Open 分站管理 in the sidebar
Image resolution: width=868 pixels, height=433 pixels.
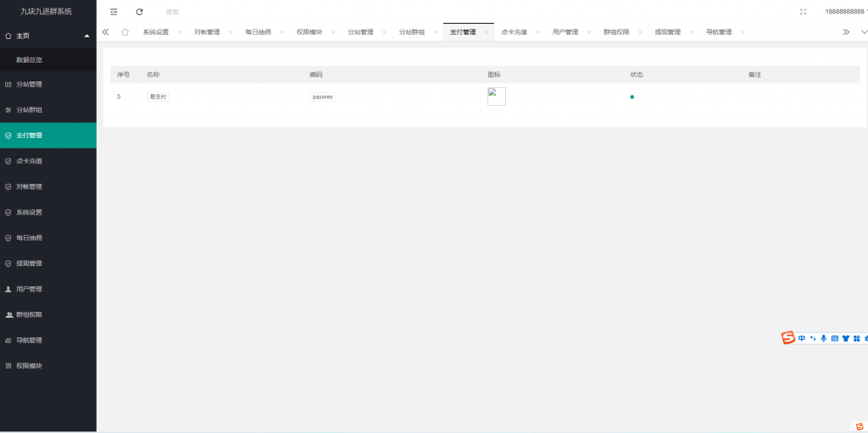(x=29, y=85)
